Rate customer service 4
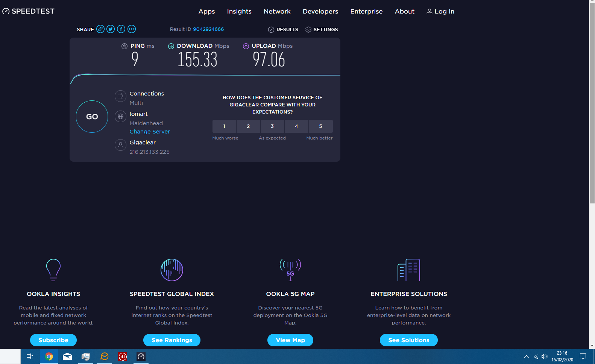 click(x=296, y=126)
